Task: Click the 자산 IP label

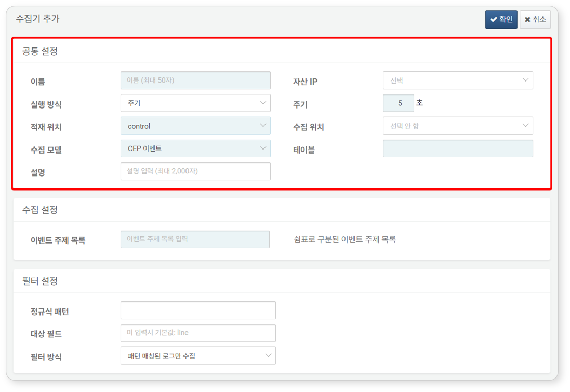Action: tap(306, 82)
